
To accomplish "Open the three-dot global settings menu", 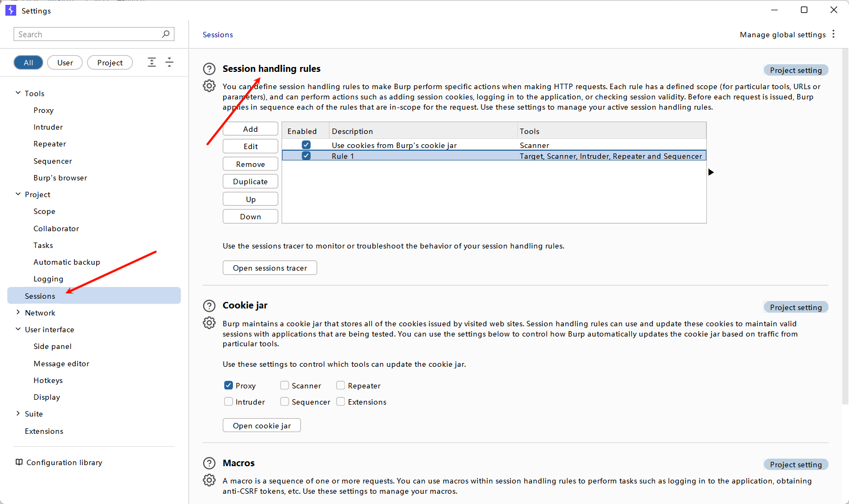I will [x=833, y=34].
